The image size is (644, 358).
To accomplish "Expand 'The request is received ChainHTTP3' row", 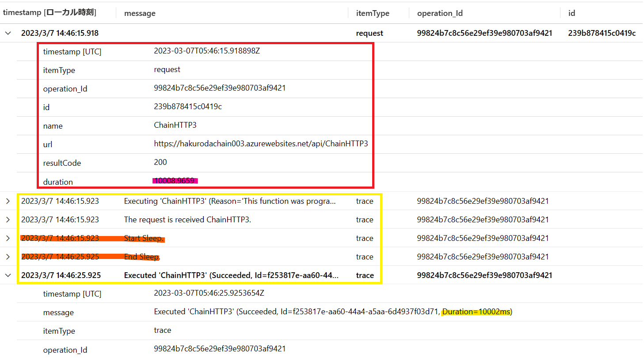I will 8,220.
